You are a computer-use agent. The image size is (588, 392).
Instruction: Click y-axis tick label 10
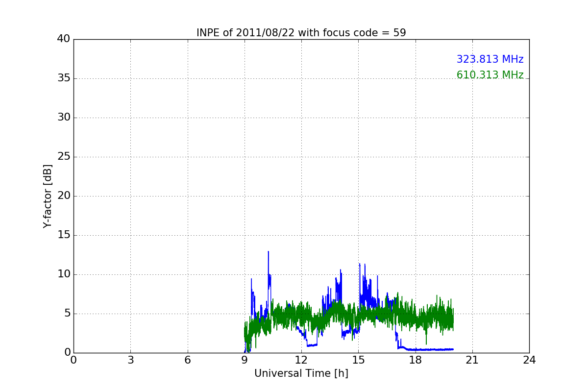pos(64,274)
